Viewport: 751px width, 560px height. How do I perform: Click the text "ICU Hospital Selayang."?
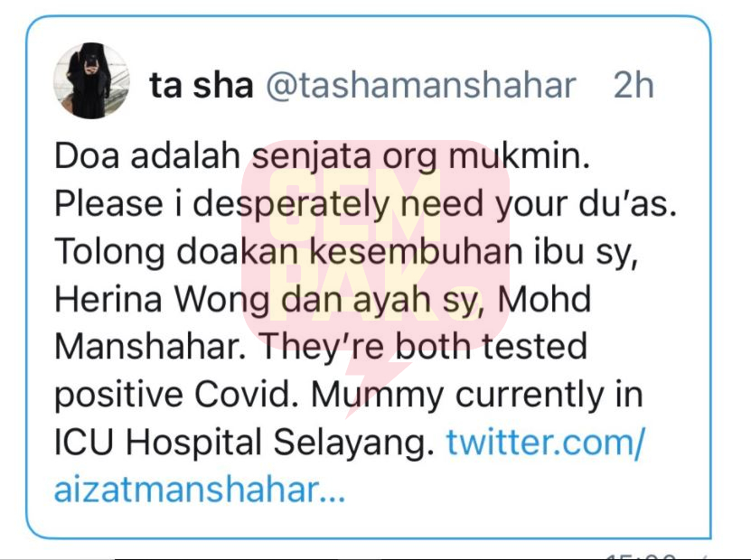(244, 443)
